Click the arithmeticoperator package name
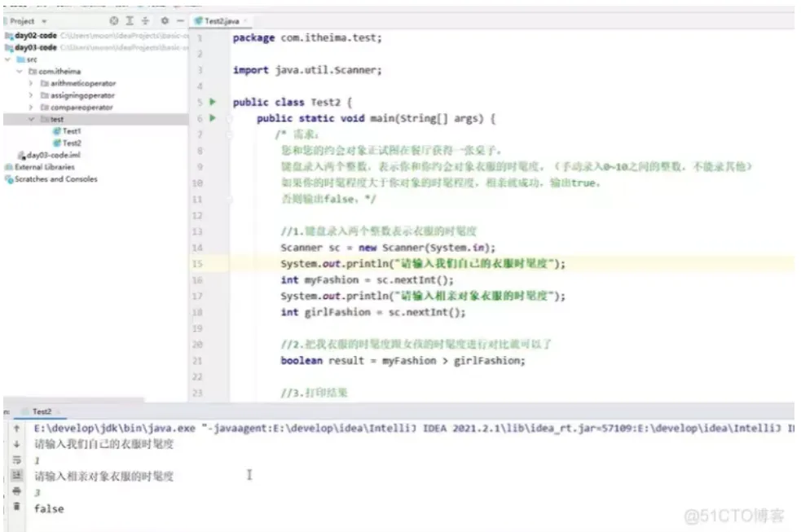 (83, 83)
